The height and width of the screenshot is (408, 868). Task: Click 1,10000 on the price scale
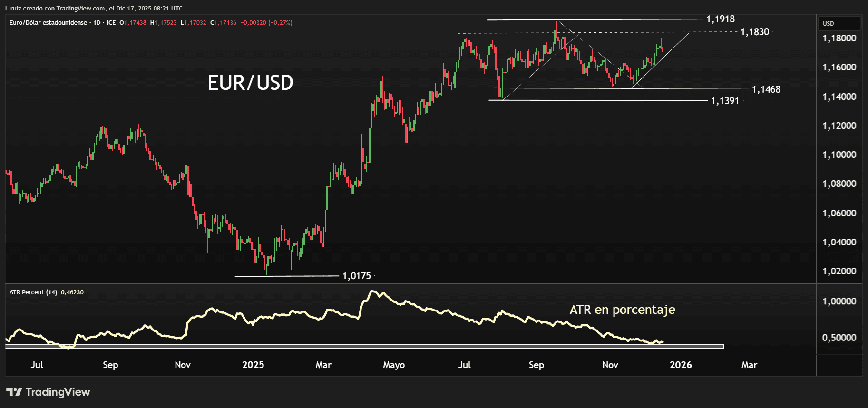point(839,155)
